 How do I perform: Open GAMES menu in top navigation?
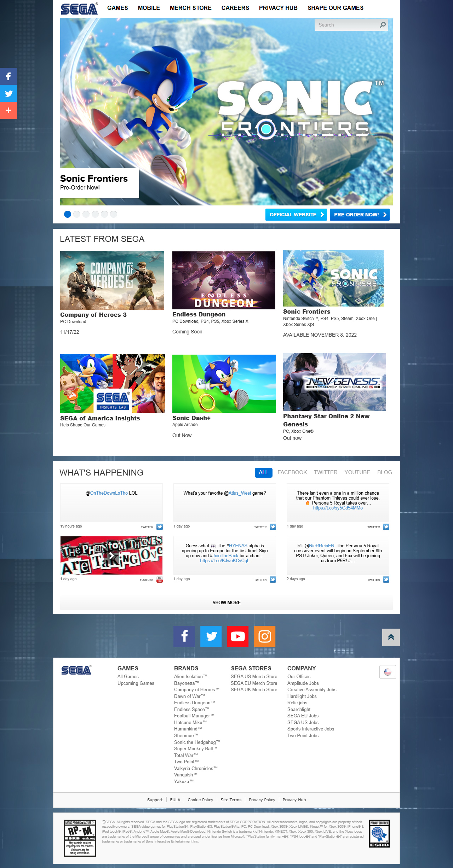(117, 8)
